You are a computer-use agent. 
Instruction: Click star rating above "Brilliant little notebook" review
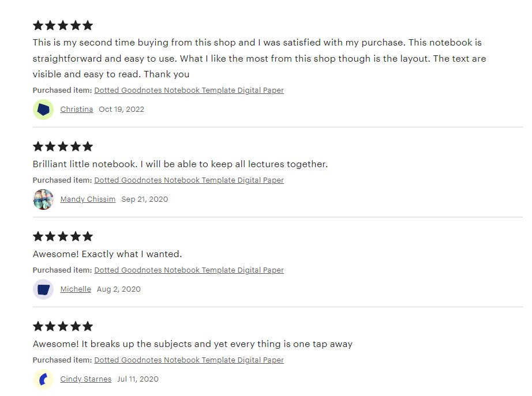coord(63,146)
